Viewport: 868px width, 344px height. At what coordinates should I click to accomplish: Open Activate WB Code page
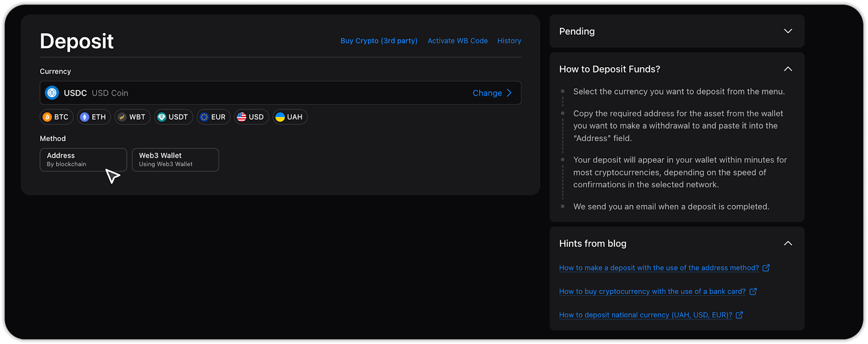coord(457,41)
